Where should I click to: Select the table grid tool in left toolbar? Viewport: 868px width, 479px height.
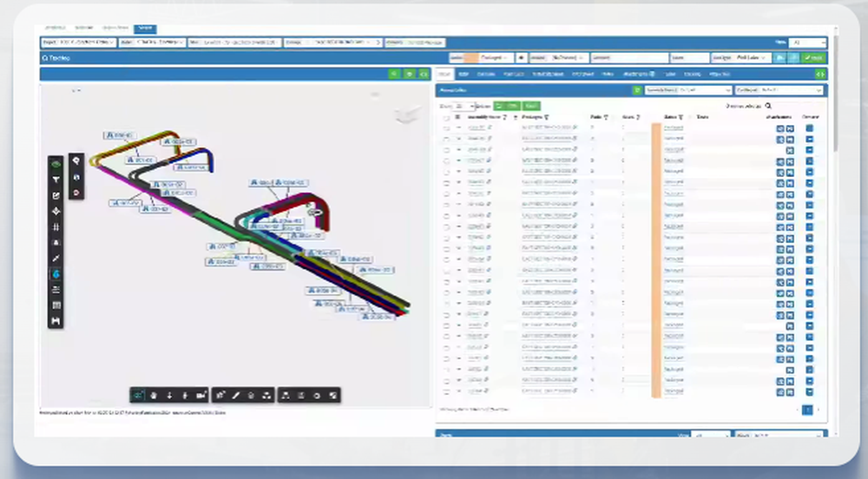[56, 305]
